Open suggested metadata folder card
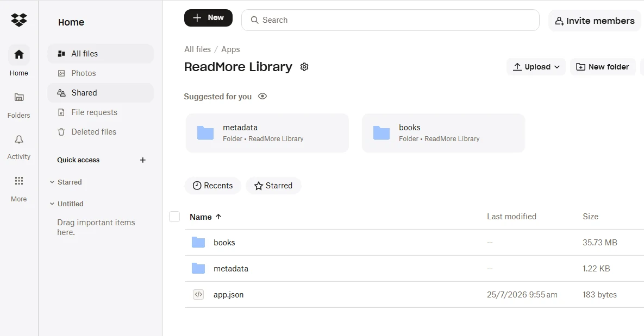644x336 pixels. [267, 133]
